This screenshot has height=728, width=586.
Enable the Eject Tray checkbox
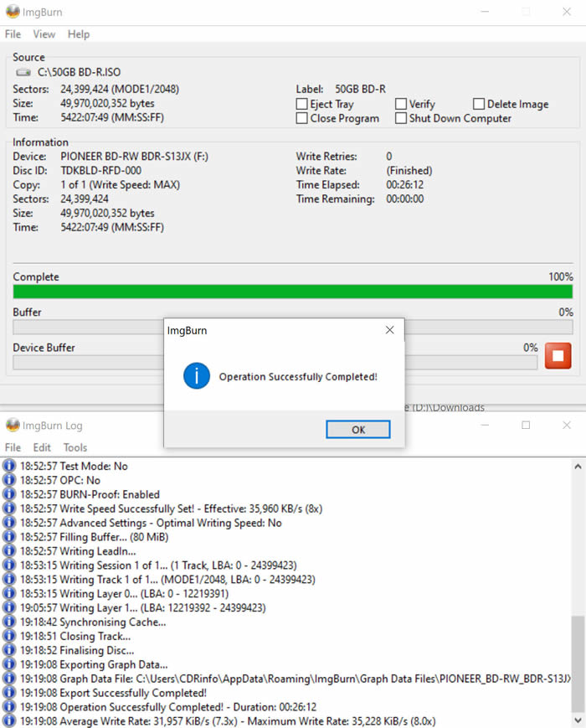[301, 104]
